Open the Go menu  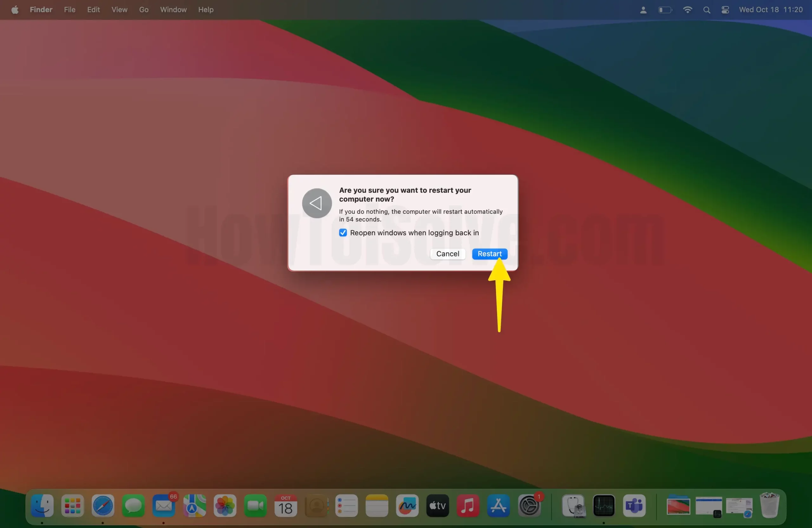click(144, 10)
